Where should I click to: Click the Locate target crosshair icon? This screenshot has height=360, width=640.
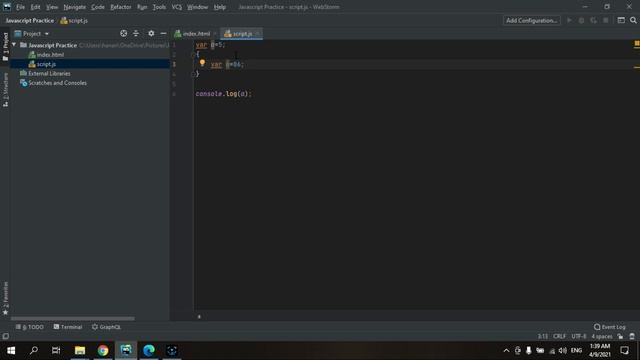point(123,33)
